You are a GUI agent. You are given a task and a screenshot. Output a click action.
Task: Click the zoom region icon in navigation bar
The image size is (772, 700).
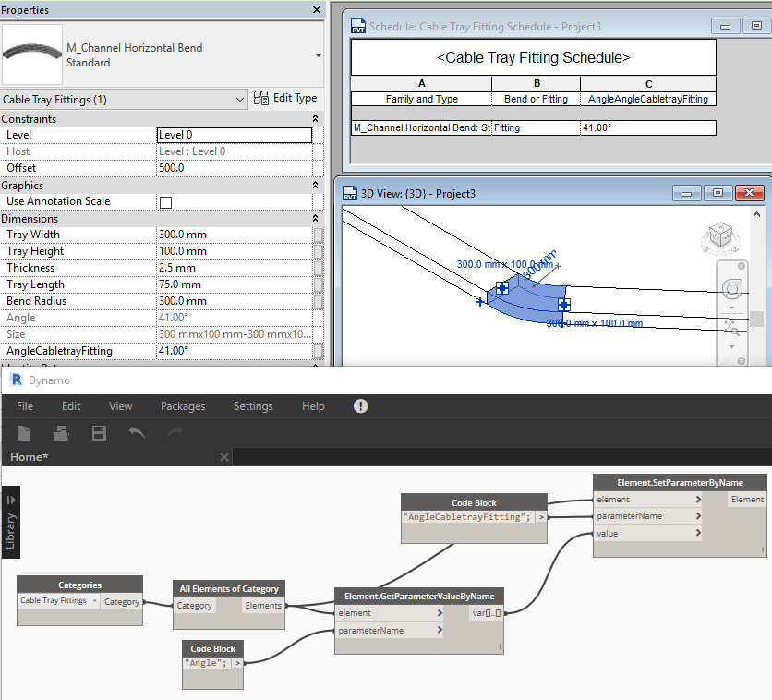click(x=731, y=328)
